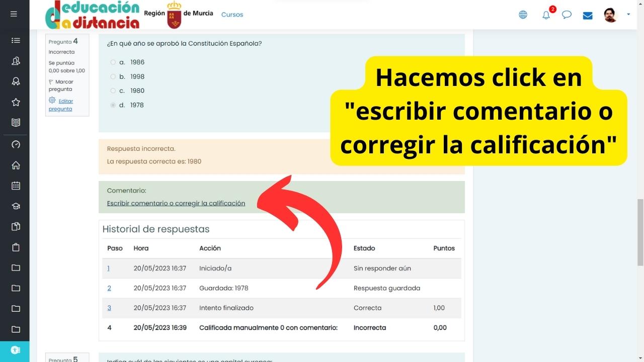Click Escribir comentario o corregir la calificación

(x=176, y=203)
